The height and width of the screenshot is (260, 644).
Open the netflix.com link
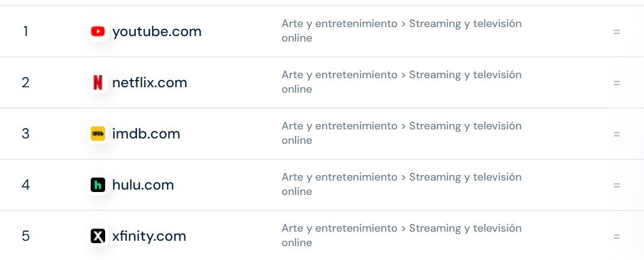tap(150, 82)
